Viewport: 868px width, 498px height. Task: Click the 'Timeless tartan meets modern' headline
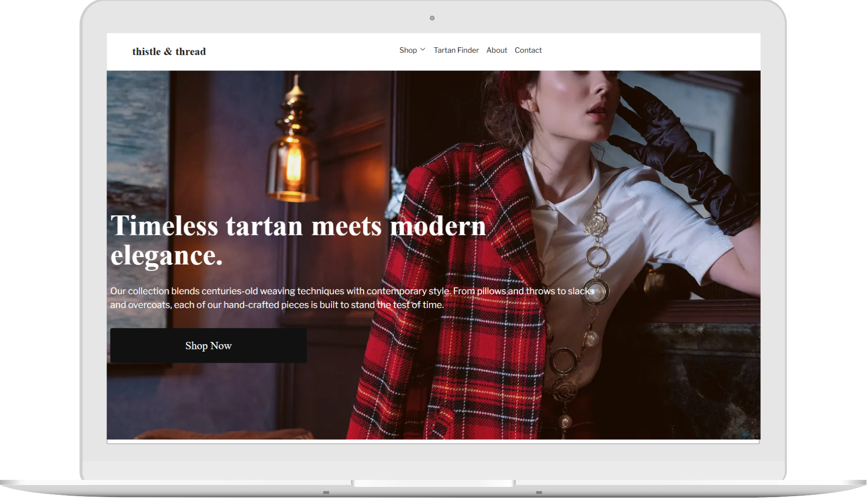[298, 227]
